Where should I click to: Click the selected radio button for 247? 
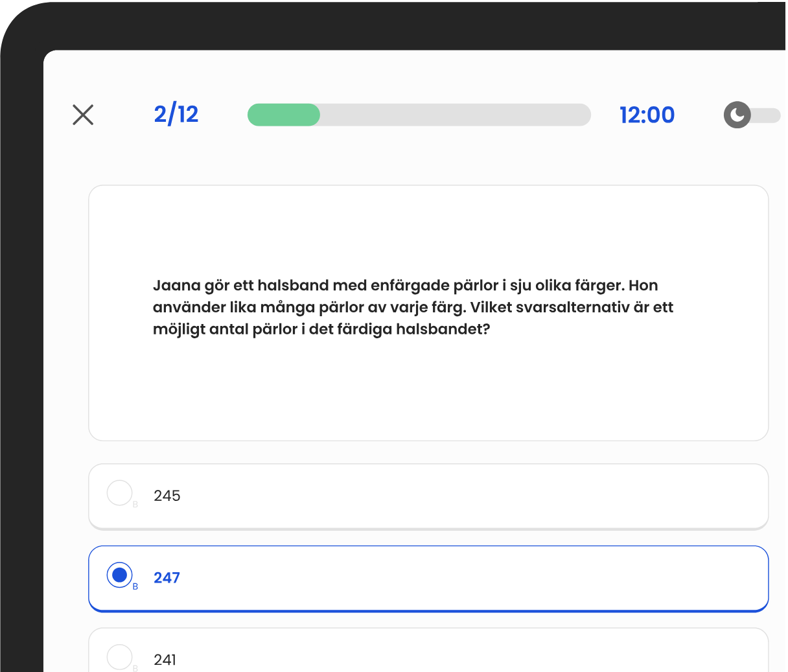(119, 575)
